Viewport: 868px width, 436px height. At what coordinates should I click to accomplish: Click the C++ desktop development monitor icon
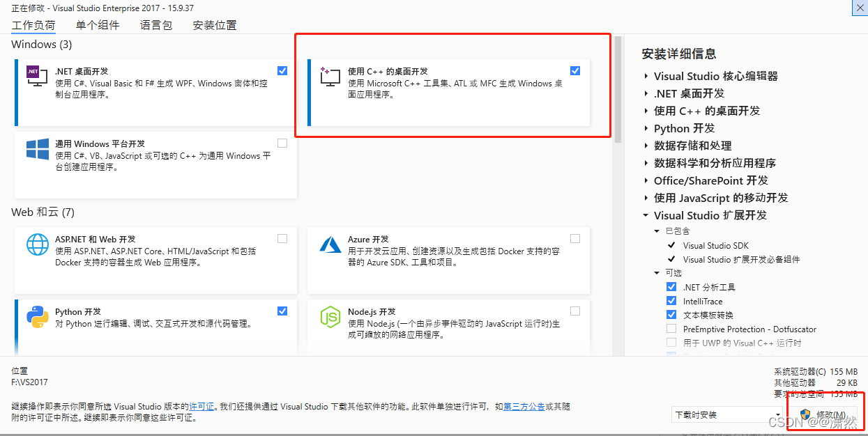[330, 75]
